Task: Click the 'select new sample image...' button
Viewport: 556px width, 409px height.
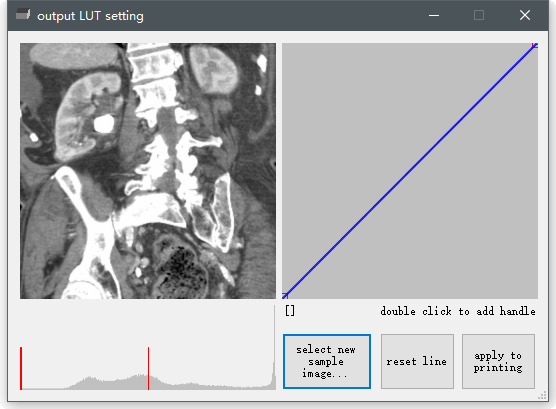Action: (x=327, y=361)
